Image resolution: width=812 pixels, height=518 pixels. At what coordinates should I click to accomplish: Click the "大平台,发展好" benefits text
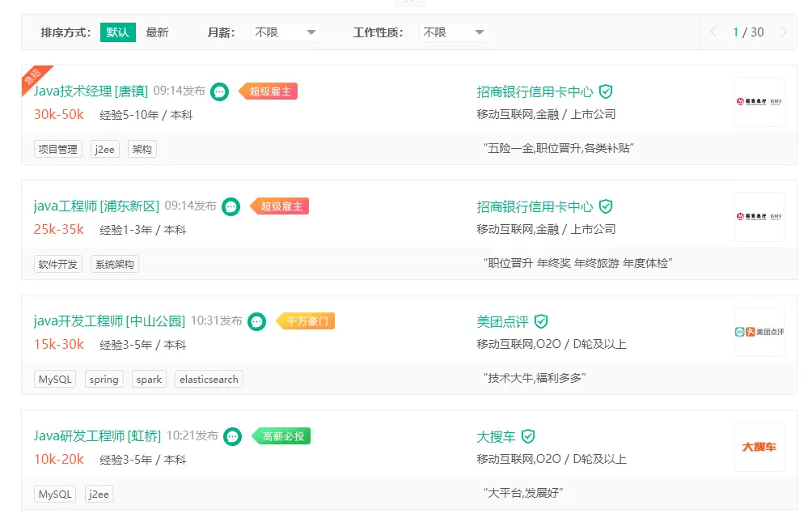pyautogui.click(x=523, y=494)
